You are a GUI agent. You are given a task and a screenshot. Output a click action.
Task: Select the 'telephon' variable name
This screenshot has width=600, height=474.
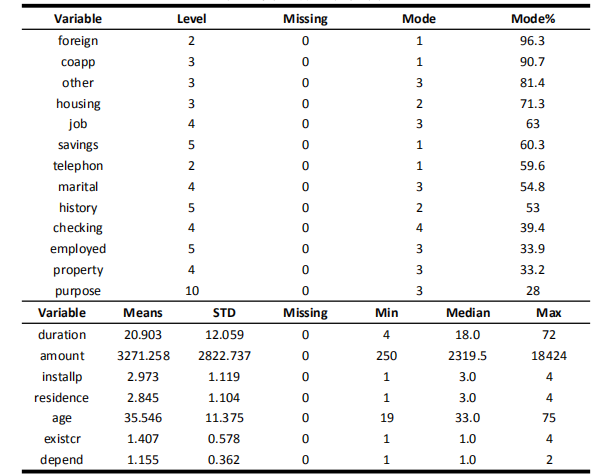78,166
